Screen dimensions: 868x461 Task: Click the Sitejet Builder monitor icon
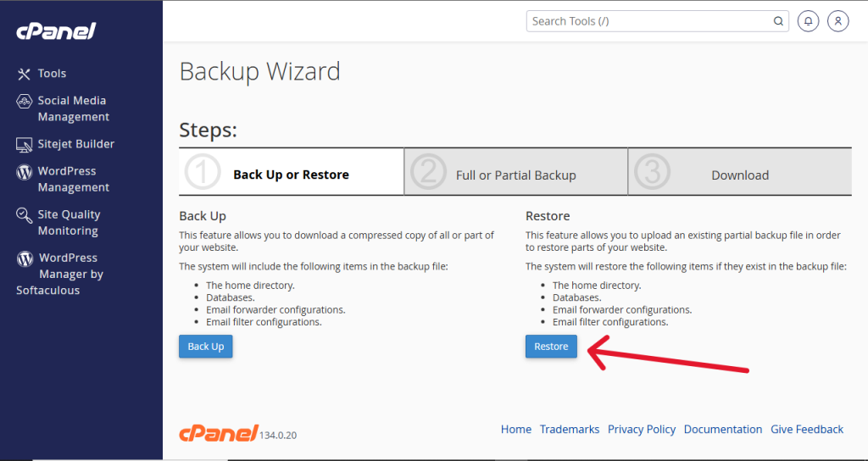[x=24, y=144]
